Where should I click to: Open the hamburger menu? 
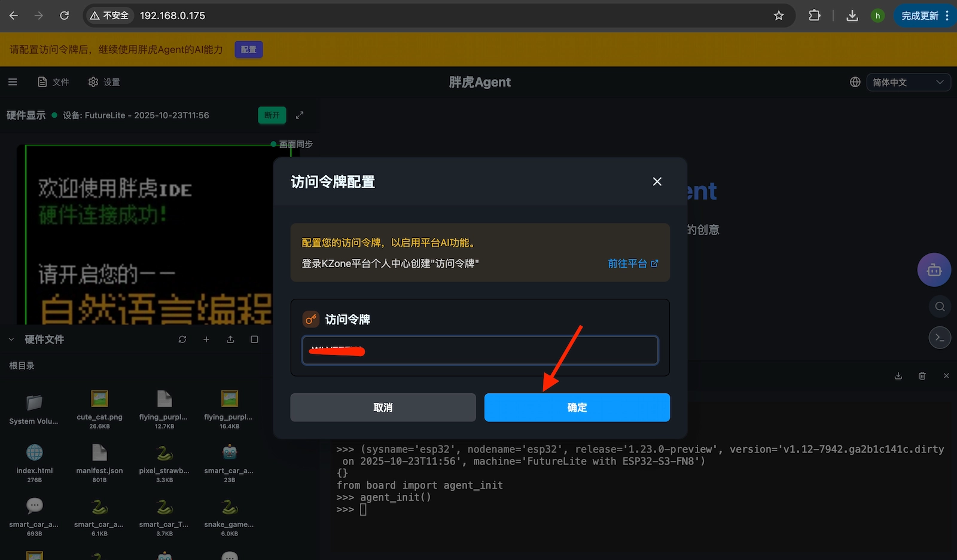pyautogui.click(x=13, y=82)
